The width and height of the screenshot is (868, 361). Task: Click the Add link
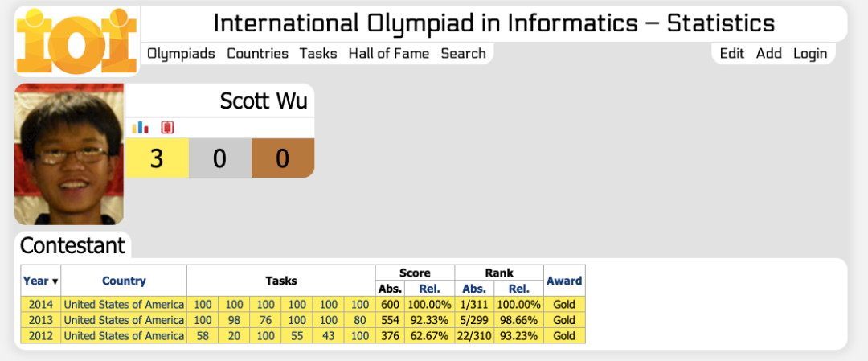(x=769, y=54)
